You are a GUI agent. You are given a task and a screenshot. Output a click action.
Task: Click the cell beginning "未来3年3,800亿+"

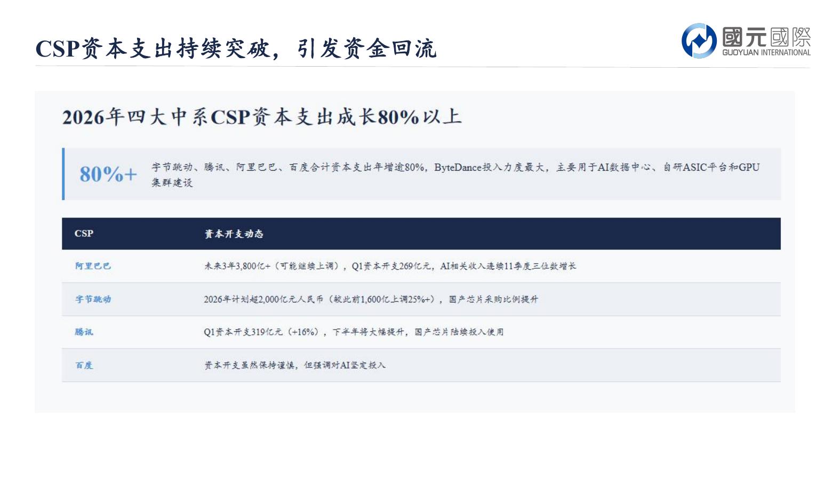coord(390,266)
